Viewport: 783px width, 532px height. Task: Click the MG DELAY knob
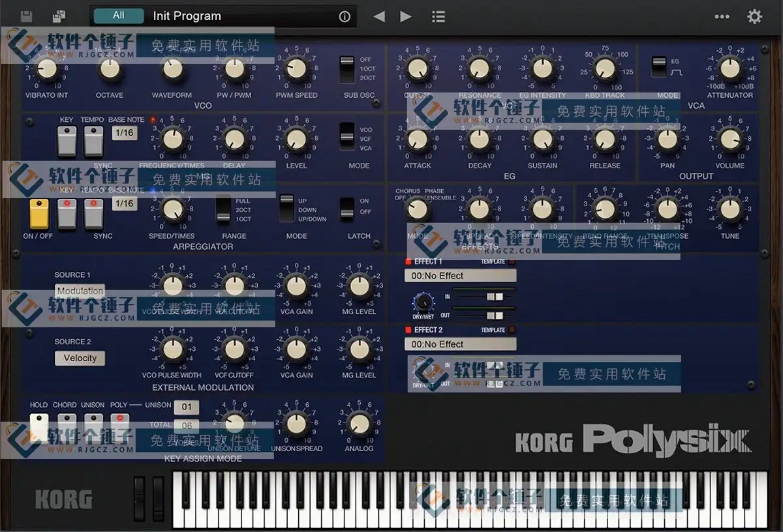(x=234, y=139)
